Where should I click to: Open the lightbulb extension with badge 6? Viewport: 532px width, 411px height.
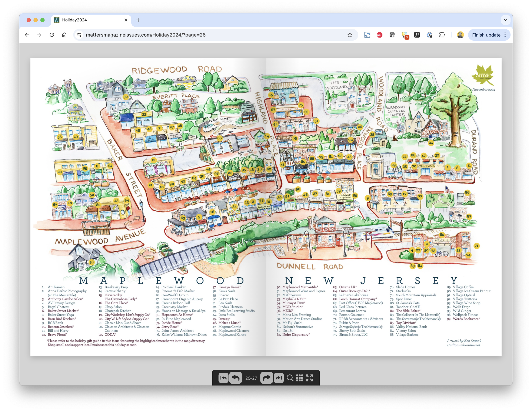click(x=405, y=35)
